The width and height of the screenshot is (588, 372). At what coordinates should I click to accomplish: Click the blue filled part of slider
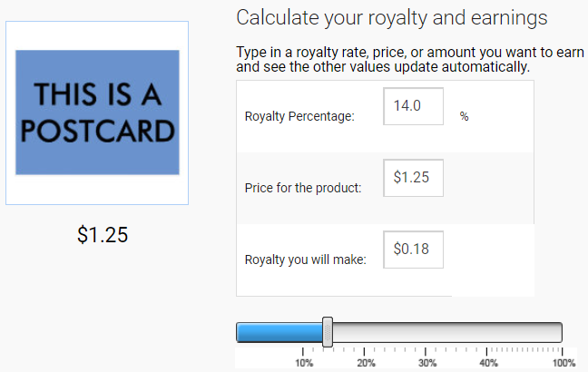click(279, 332)
